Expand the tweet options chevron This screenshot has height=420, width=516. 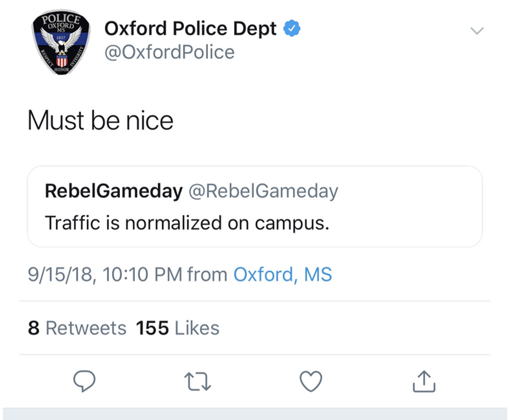point(477,31)
